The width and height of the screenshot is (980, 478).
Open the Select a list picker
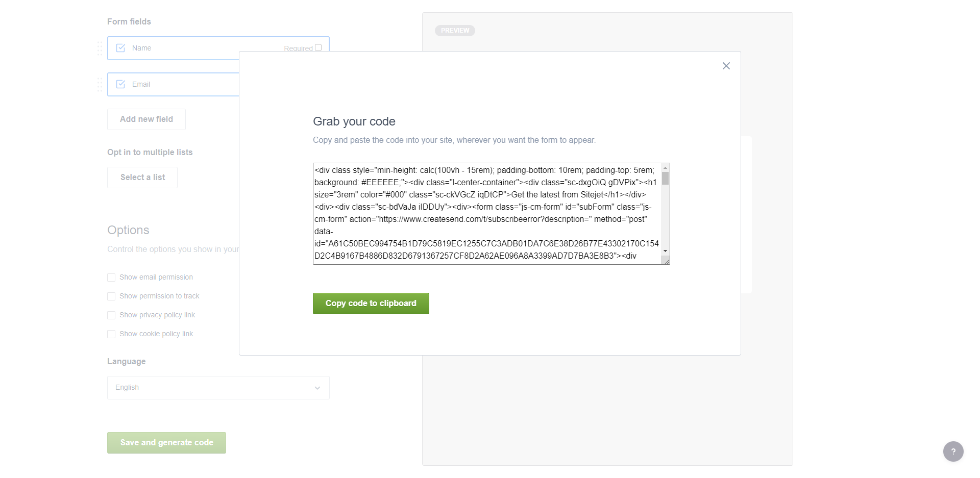point(142,178)
